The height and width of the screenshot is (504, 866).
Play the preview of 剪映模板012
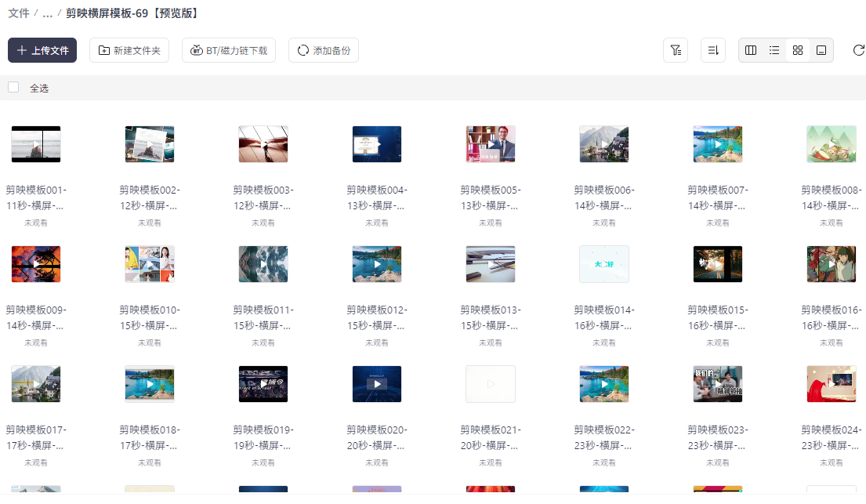tap(377, 264)
